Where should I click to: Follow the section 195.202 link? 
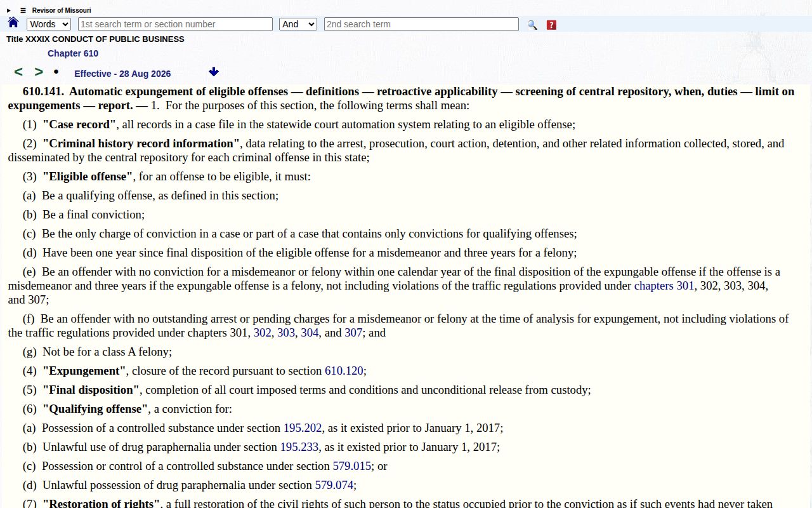point(303,428)
